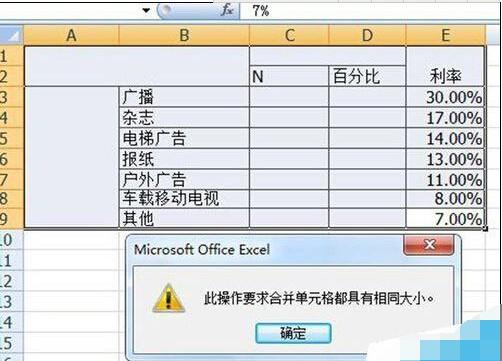Select the cell containing 广播
Screen dimensions: 502x361
click(184, 97)
